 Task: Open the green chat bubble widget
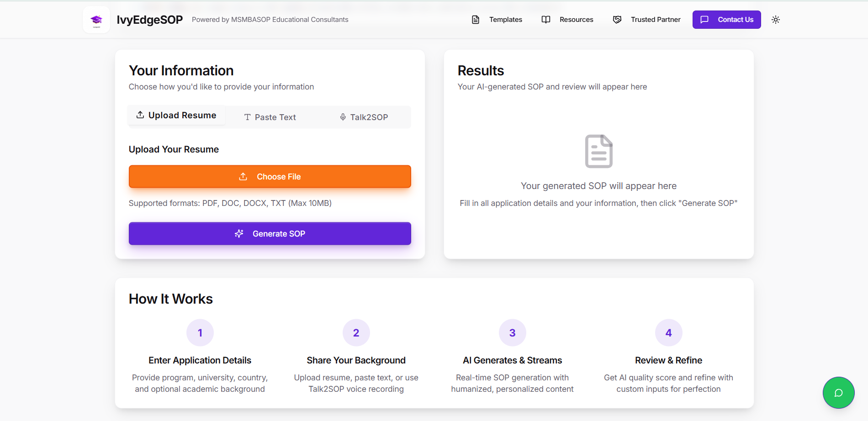[838, 393]
